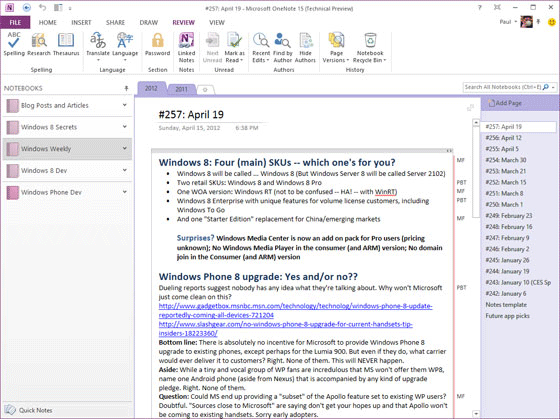Open the #249: February 23 page
Viewport: 560px width, 419px height.
509,215
